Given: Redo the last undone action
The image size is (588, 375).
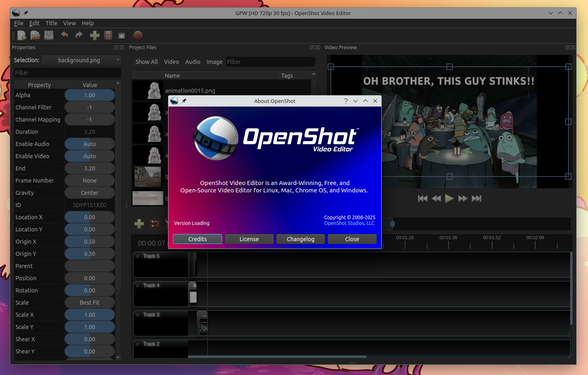Looking at the screenshot, I should click(79, 35).
